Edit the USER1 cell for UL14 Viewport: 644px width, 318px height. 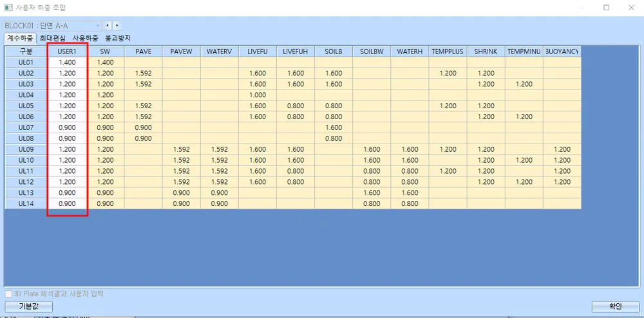click(x=68, y=203)
